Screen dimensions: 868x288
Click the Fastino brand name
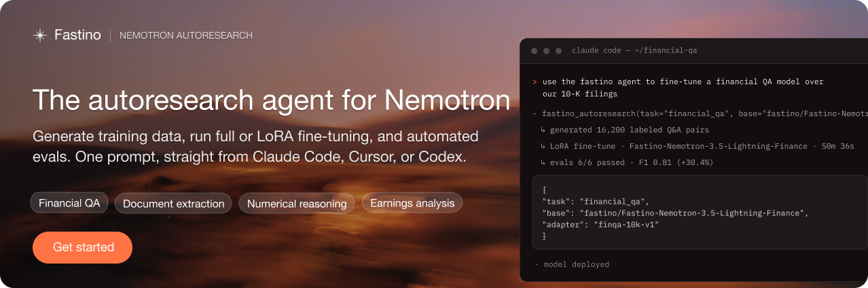pos(77,35)
